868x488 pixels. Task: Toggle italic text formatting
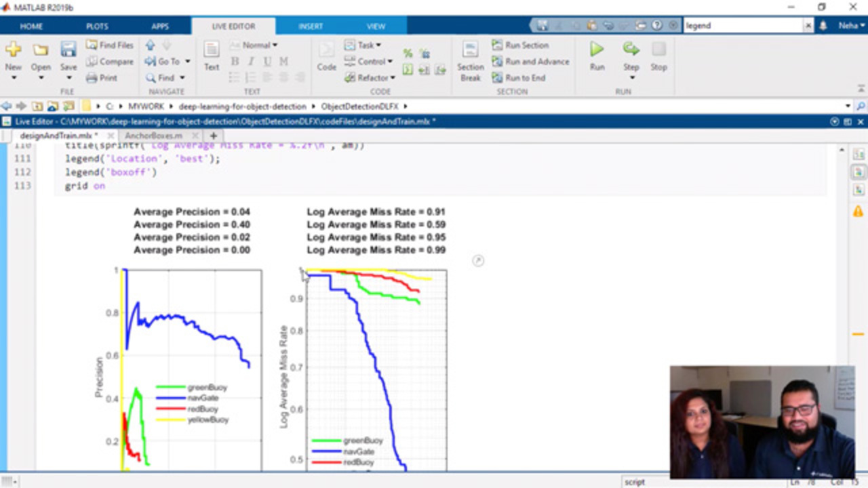(251, 62)
